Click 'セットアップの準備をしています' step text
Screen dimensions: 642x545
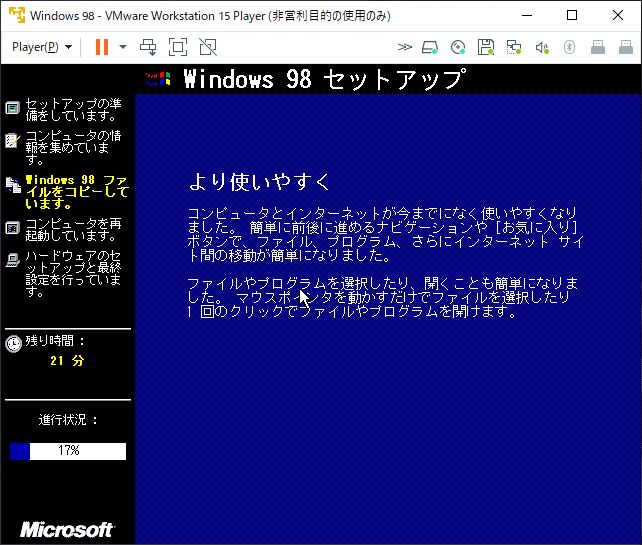(x=73, y=109)
